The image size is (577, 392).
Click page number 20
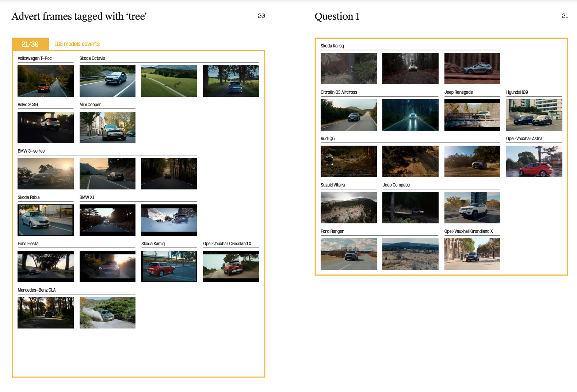point(261,16)
